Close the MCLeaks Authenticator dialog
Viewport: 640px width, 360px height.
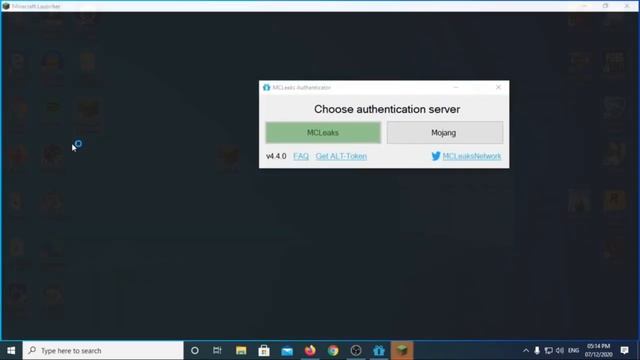pos(498,87)
